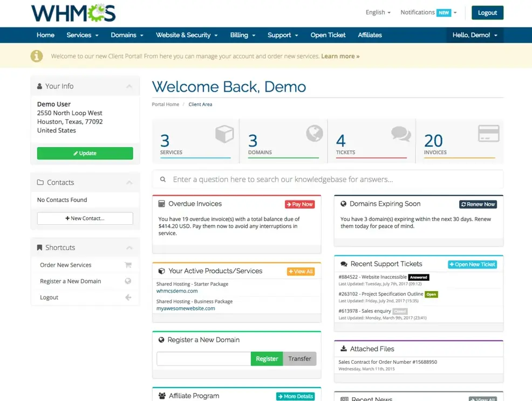The width and height of the screenshot is (532, 401).
Task: Open the English language dropdown
Action: (x=378, y=12)
